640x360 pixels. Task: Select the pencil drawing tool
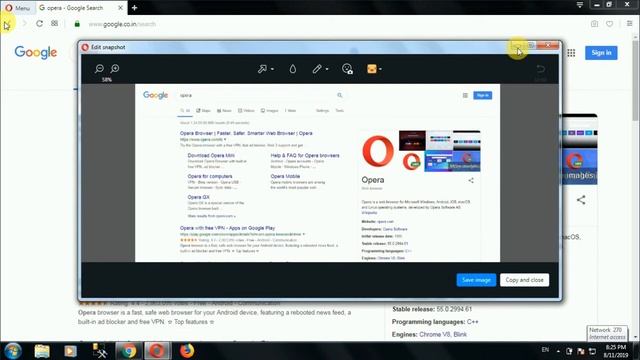[317, 69]
